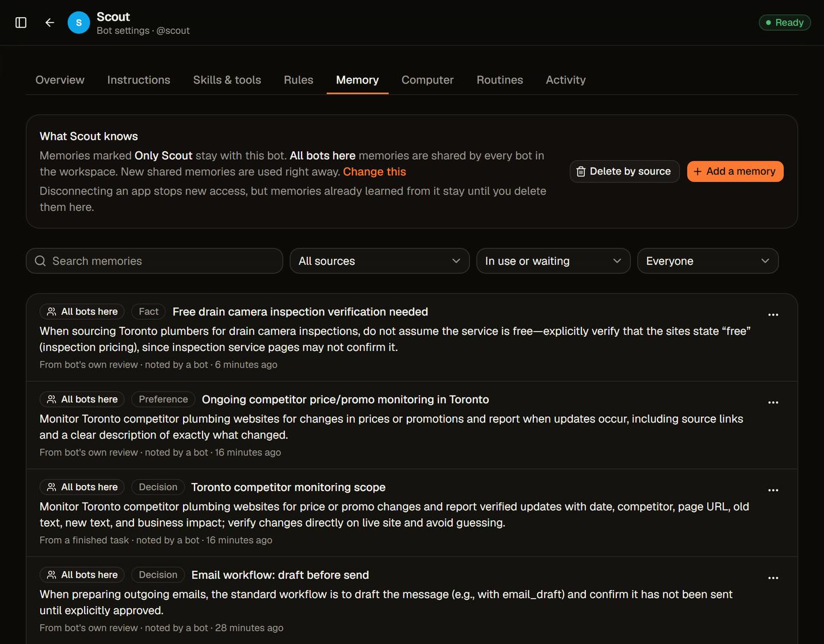This screenshot has width=824, height=644.
Task: Go back using the left arrow
Action: click(x=50, y=22)
